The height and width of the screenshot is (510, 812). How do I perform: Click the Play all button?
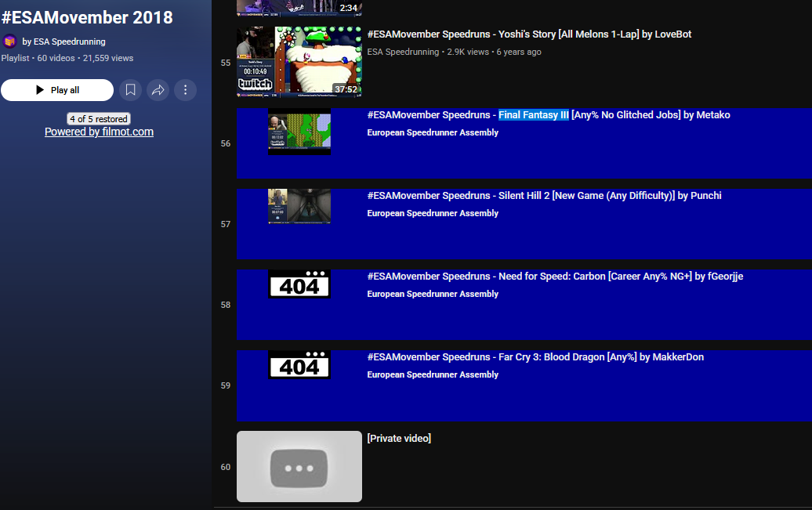57,90
